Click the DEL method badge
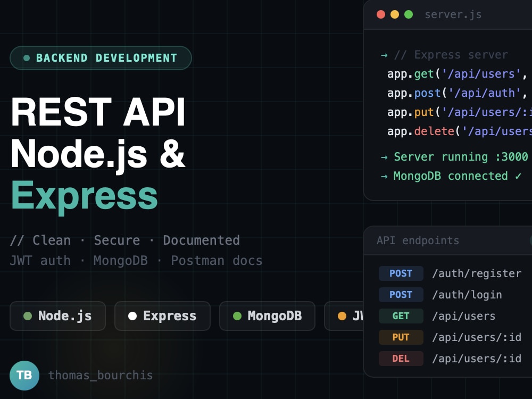Viewport: 532px width, 399px height. click(x=401, y=359)
